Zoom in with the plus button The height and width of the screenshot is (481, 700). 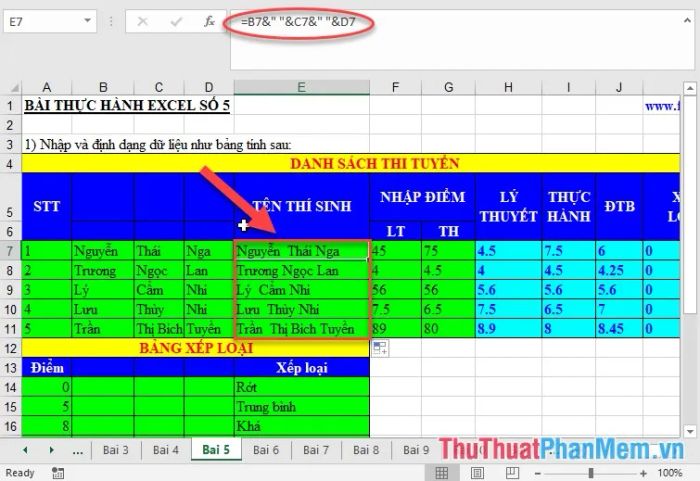(x=643, y=473)
